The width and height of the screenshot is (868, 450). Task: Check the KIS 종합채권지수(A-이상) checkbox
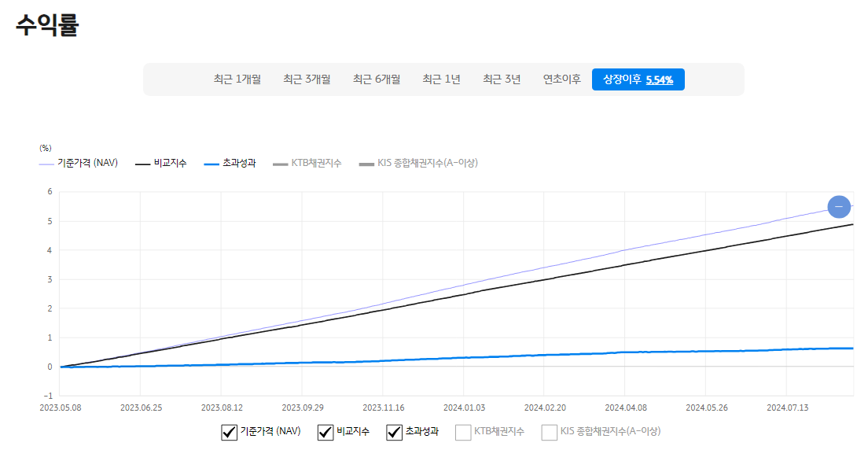549,432
